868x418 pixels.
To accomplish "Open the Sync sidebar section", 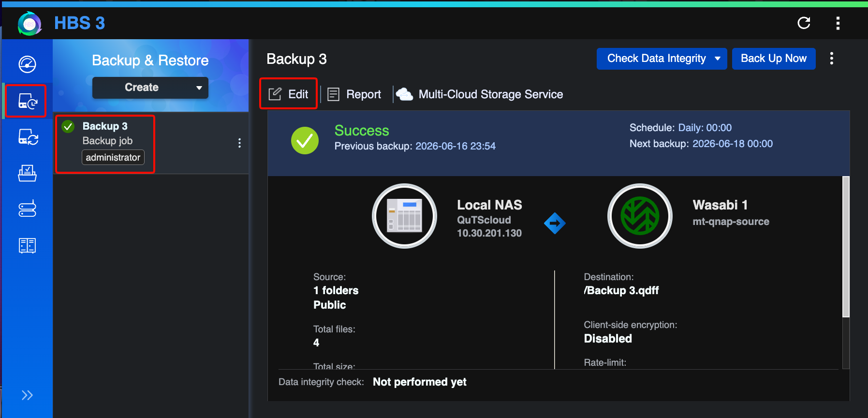I will click(x=28, y=137).
